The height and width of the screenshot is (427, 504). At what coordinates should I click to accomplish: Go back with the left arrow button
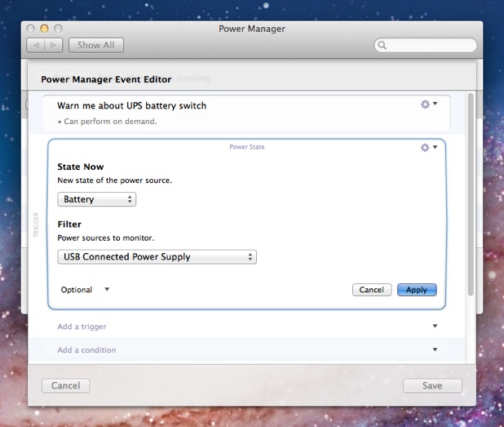click(36, 46)
